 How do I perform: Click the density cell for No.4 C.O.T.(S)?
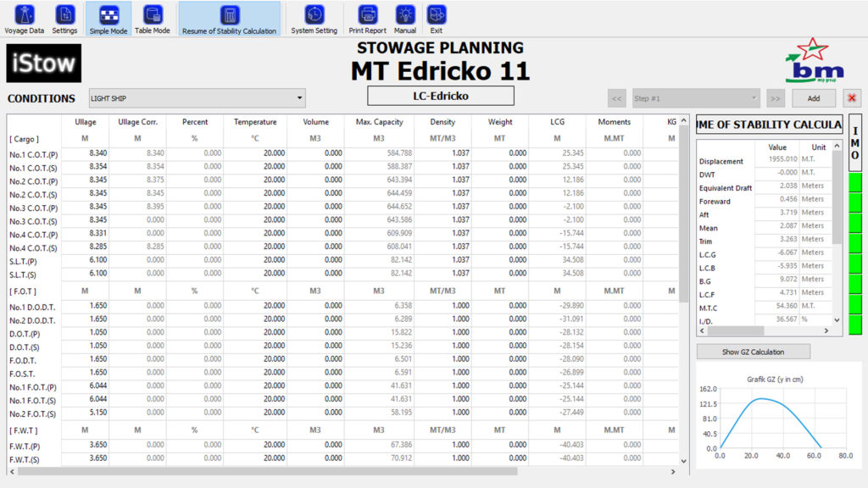tap(442, 247)
